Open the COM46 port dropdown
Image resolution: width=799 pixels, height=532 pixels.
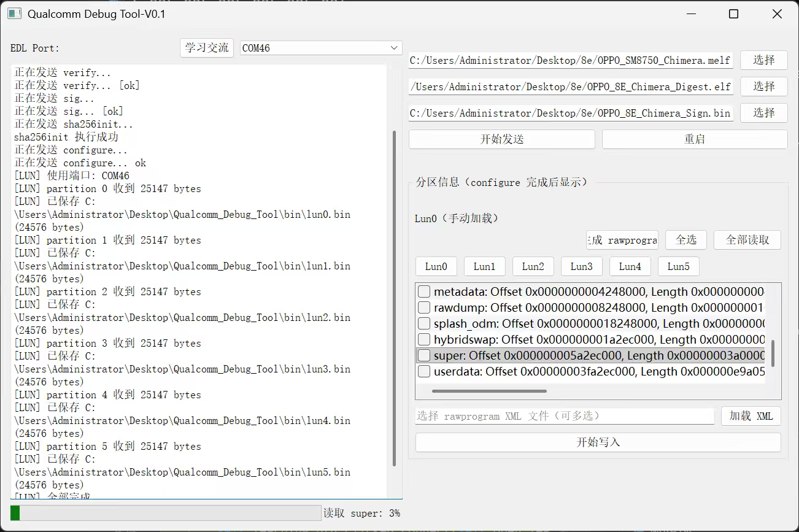[x=320, y=48]
